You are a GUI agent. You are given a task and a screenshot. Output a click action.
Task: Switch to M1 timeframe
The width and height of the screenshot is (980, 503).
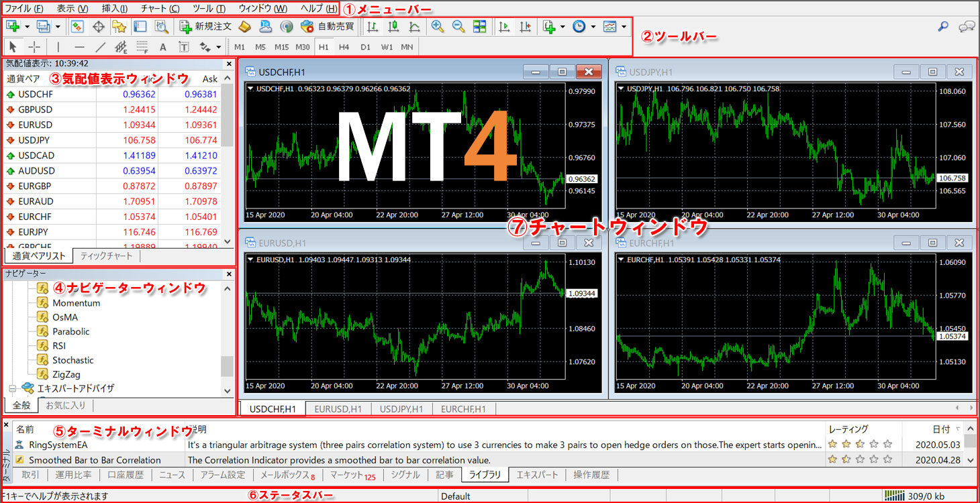click(x=240, y=47)
